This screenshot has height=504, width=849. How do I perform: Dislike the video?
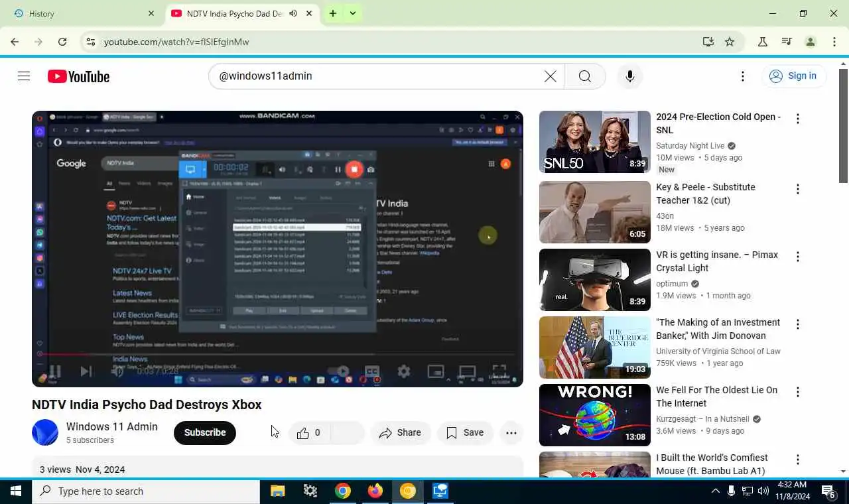click(347, 433)
